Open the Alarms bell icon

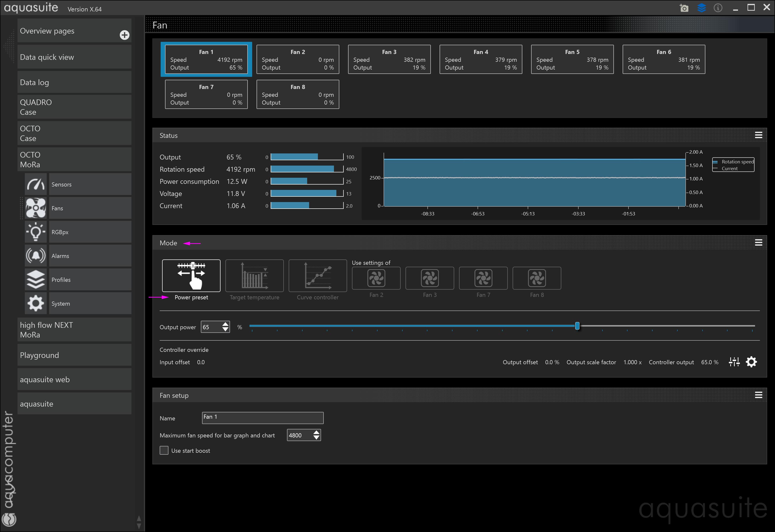click(x=35, y=256)
